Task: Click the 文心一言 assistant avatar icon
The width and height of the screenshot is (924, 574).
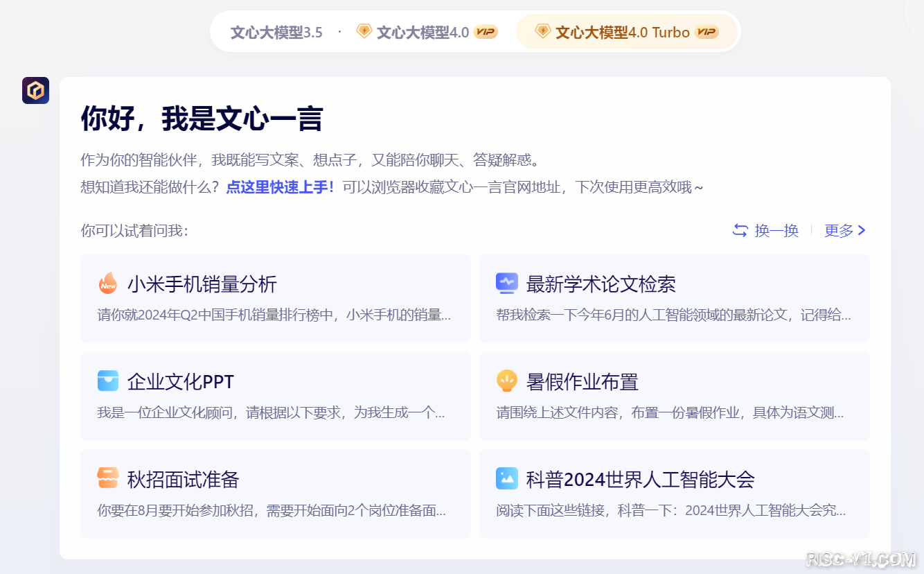Action: click(x=35, y=90)
